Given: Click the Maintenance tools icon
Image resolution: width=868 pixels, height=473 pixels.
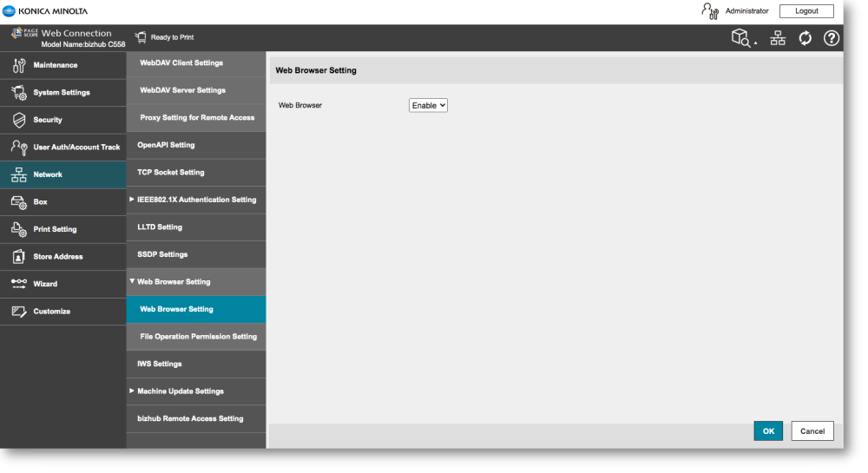Looking at the screenshot, I should tap(19, 65).
